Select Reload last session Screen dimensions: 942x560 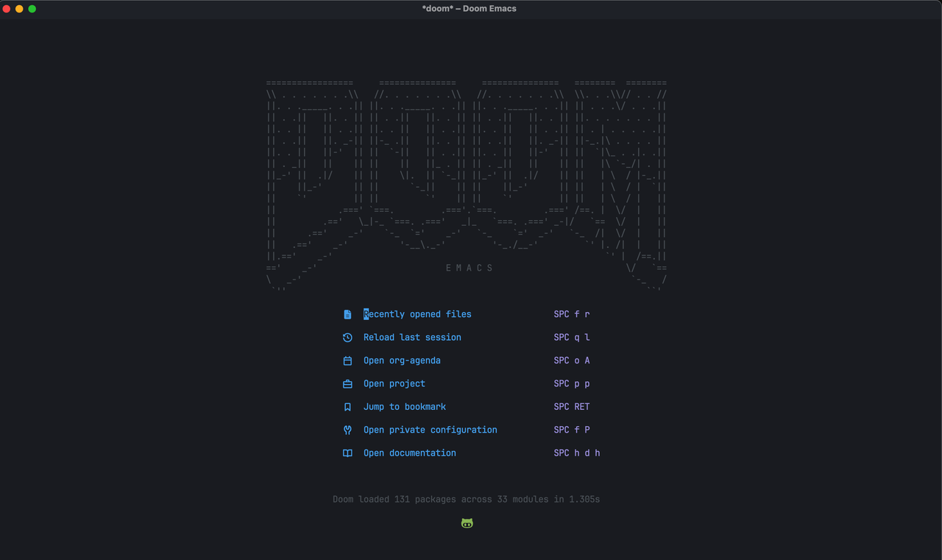tap(412, 337)
